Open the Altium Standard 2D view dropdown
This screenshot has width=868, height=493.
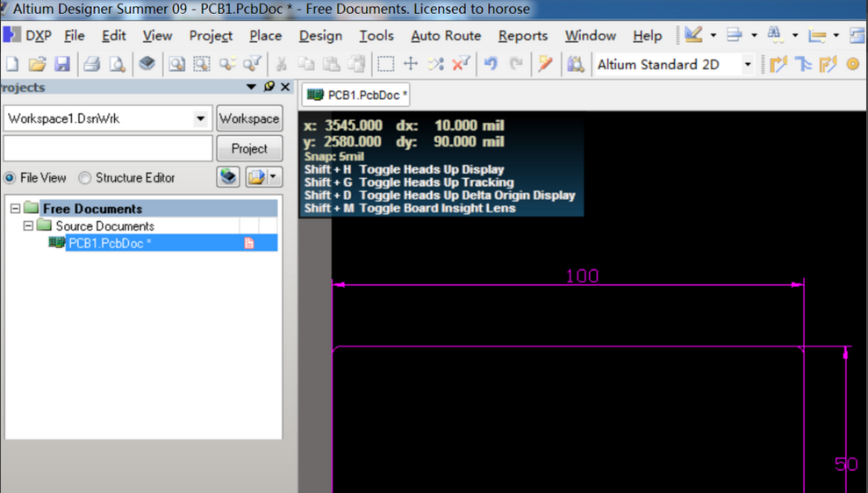(748, 64)
